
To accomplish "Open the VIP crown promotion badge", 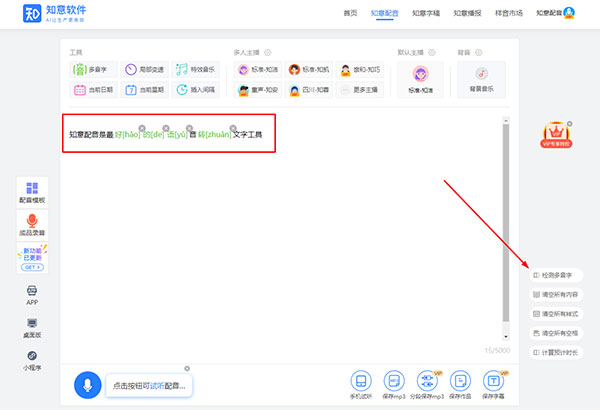I will click(556, 135).
